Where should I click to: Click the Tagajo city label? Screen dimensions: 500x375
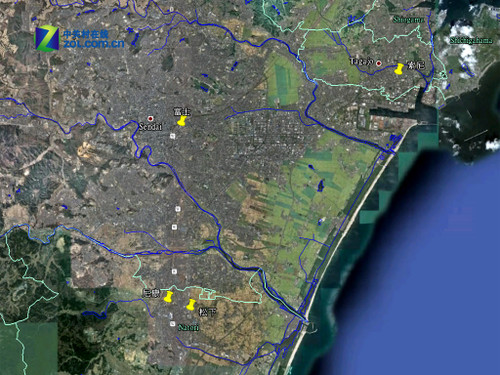(361, 61)
